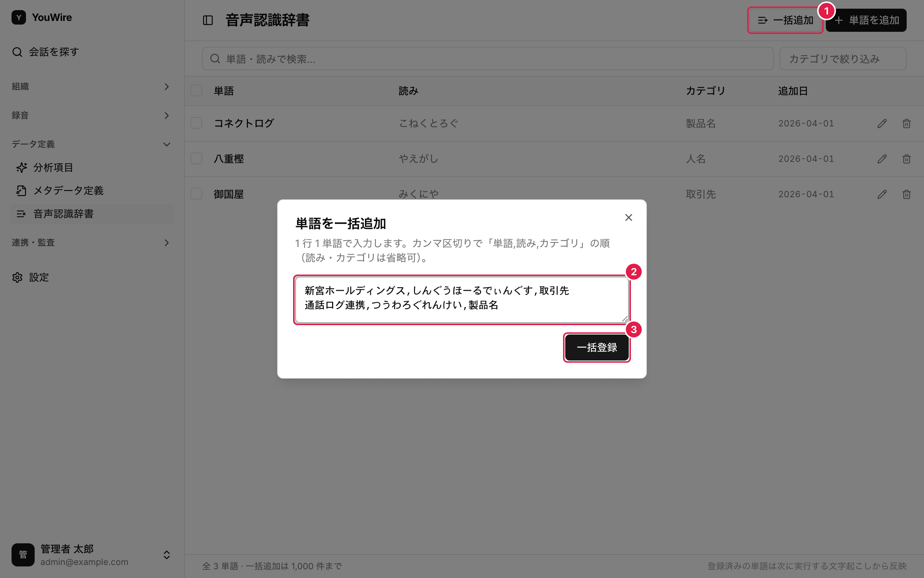Click the 人名 category cell

[696, 159]
